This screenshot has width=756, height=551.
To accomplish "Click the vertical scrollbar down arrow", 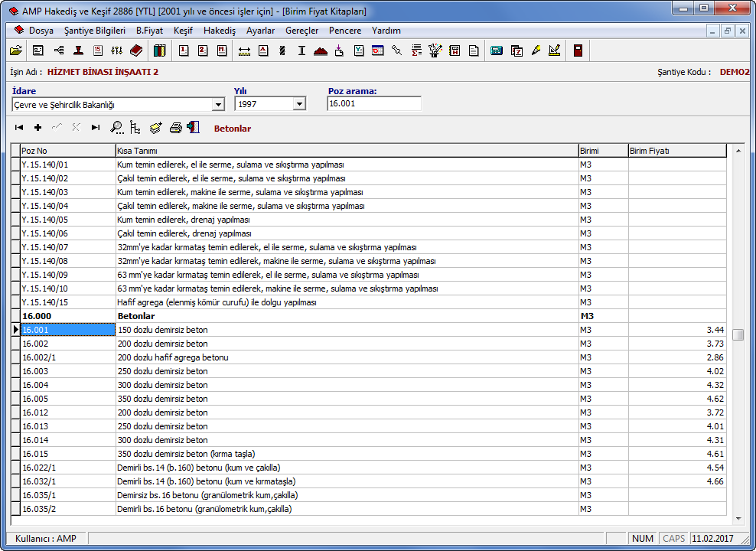I will click(738, 518).
